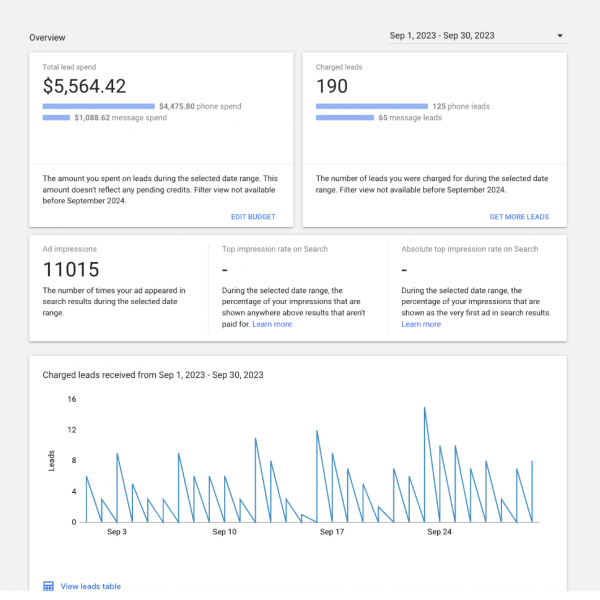Screen dimensions: 600x600
Task: Select the $4,475.80 phone spend bar
Action: pos(99,106)
